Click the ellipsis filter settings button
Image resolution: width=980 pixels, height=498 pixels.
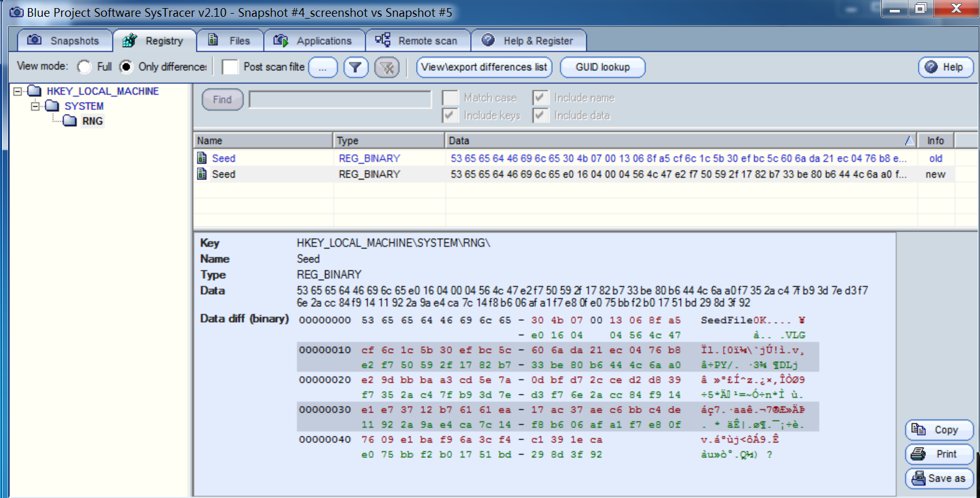coord(323,67)
